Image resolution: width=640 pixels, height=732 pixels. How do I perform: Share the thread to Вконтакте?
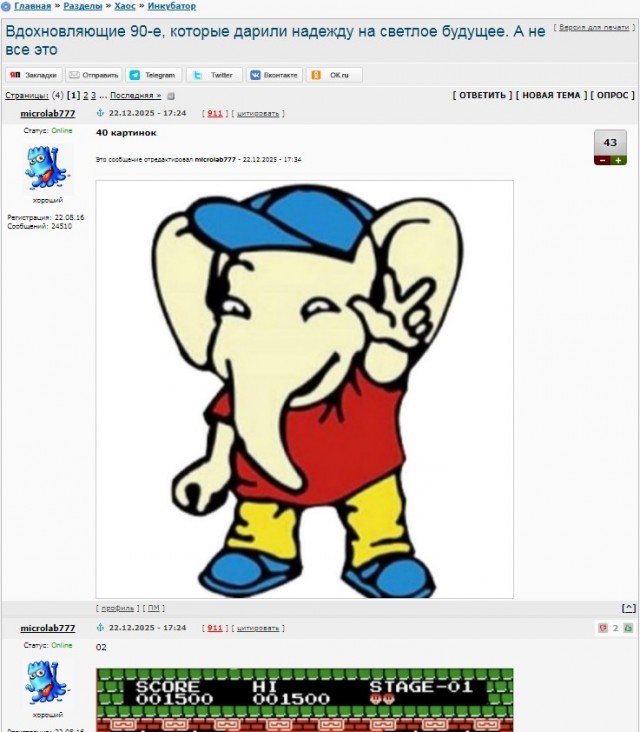click(x=274, y=75)
